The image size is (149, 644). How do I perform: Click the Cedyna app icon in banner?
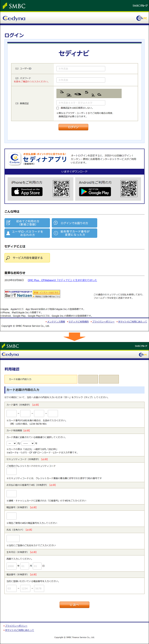15,159
